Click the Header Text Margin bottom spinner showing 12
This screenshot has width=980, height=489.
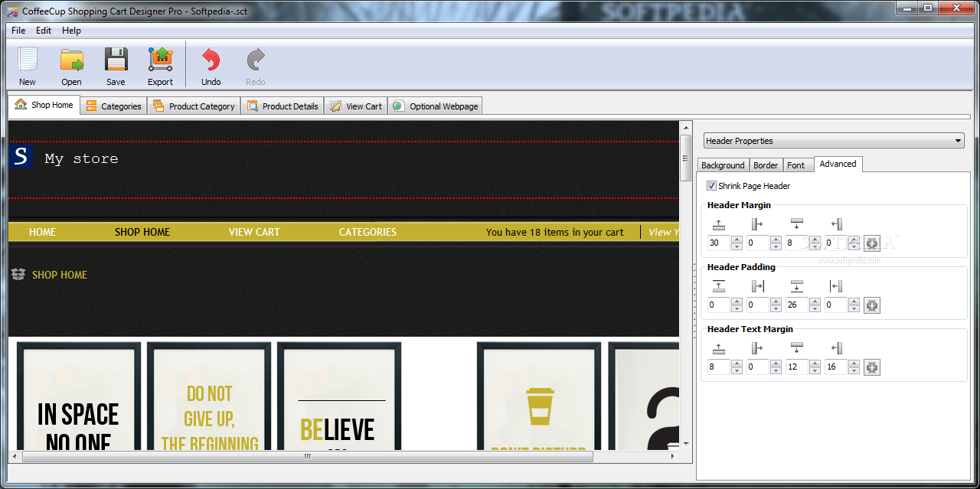click(803, 367)
